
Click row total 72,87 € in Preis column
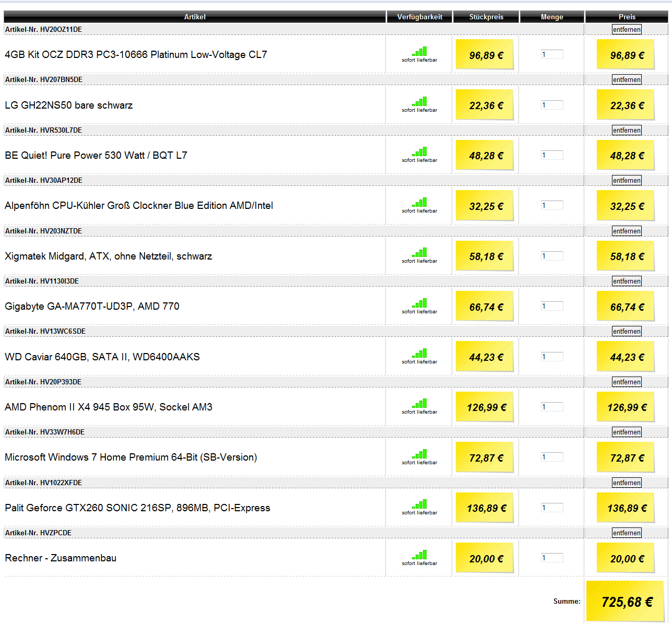pos(626,458)
